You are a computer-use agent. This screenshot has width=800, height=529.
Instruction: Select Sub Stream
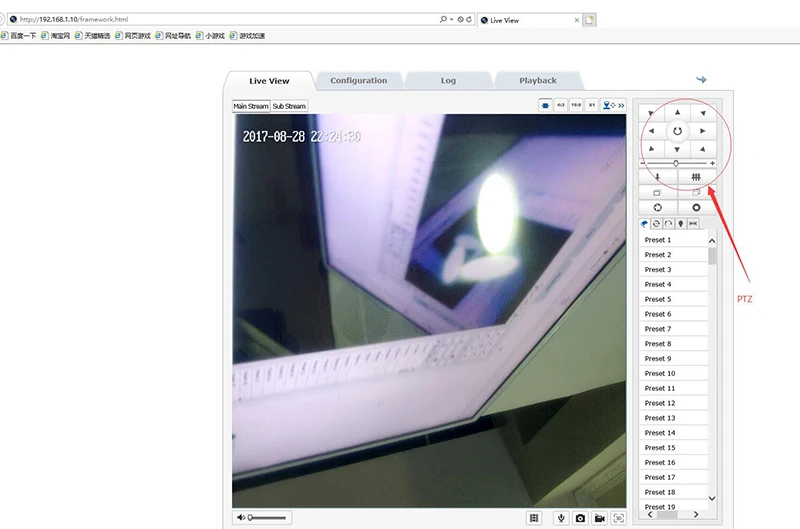click(x=289, y=106)
